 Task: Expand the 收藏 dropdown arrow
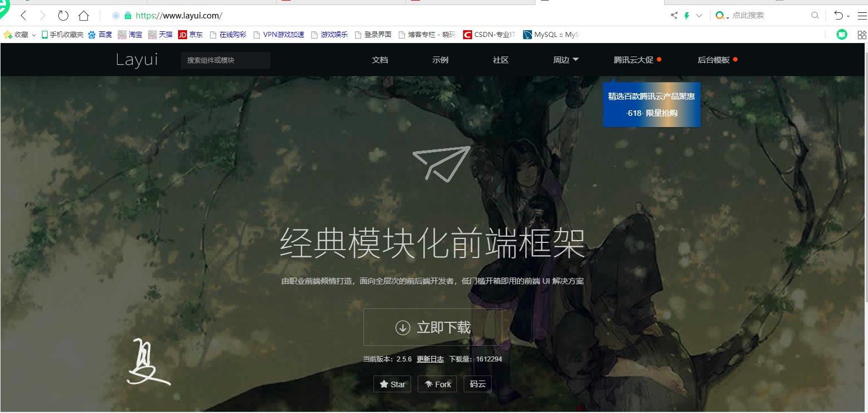pyautogui.click(x=34, y=35)
